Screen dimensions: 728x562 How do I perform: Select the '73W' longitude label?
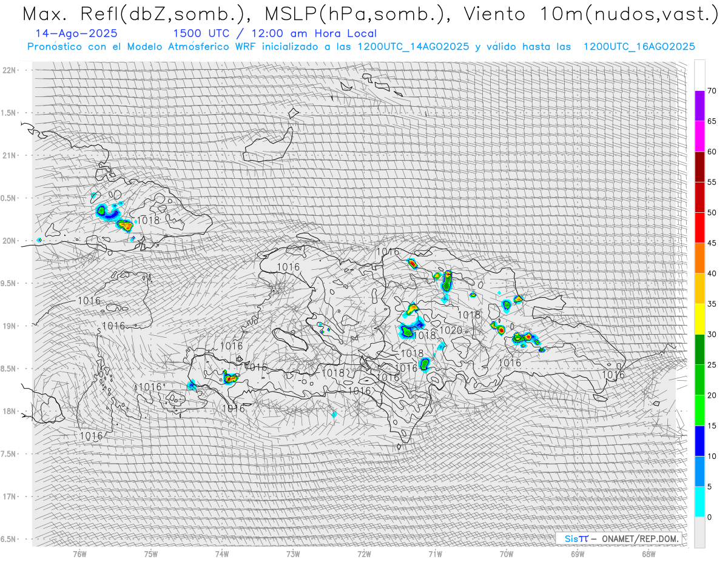pos(293,554)
